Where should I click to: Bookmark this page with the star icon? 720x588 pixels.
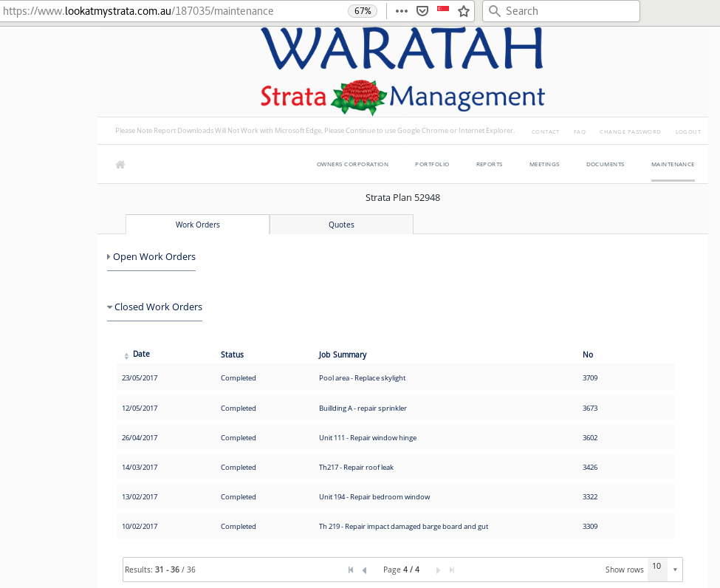click(464, 11)
